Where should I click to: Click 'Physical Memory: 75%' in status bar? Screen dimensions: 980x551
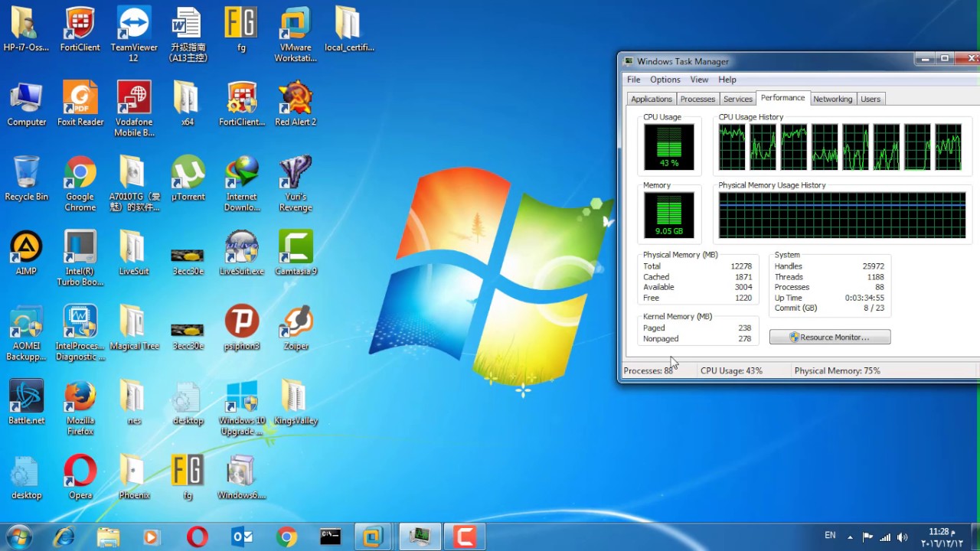coord(838,370)
